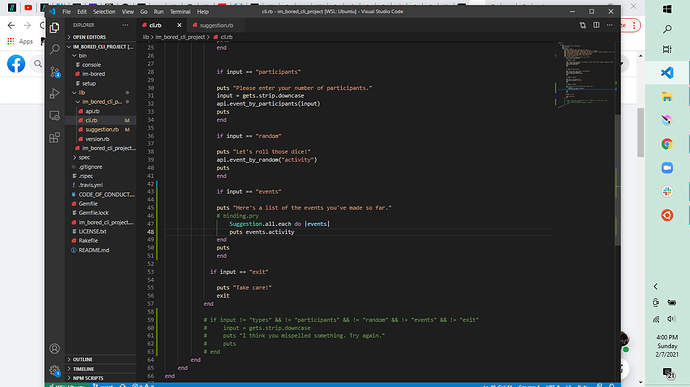Open README.md file
Viewport: 690px width, 387px height.
pyautogui.click(x=101, y=250)
